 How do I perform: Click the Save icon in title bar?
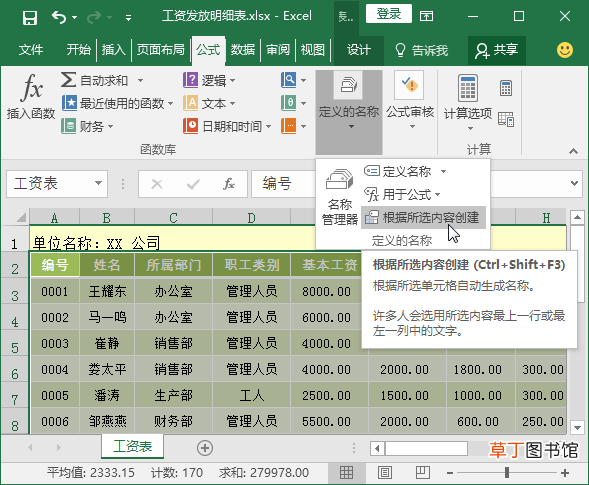[30, 17]
